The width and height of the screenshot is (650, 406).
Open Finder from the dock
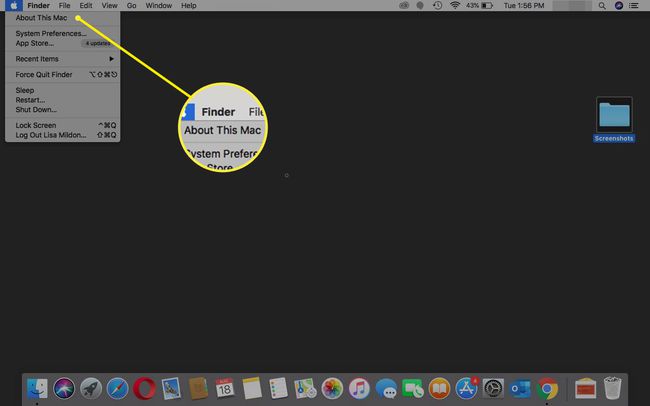tap(37, 389)
